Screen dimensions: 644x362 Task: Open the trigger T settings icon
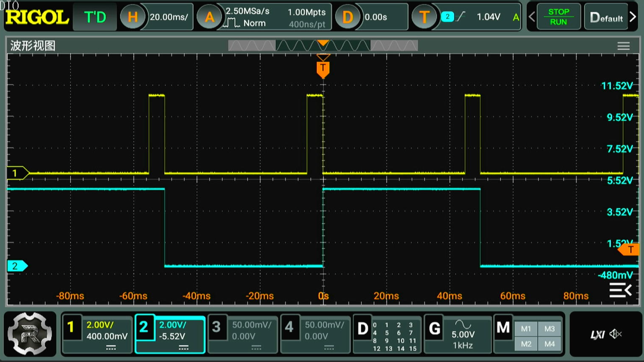tap(424, 17)
